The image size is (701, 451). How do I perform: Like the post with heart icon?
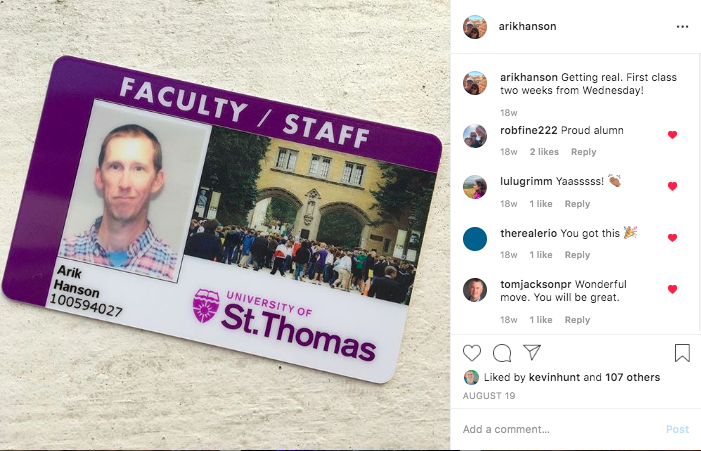tap(472, 353)
